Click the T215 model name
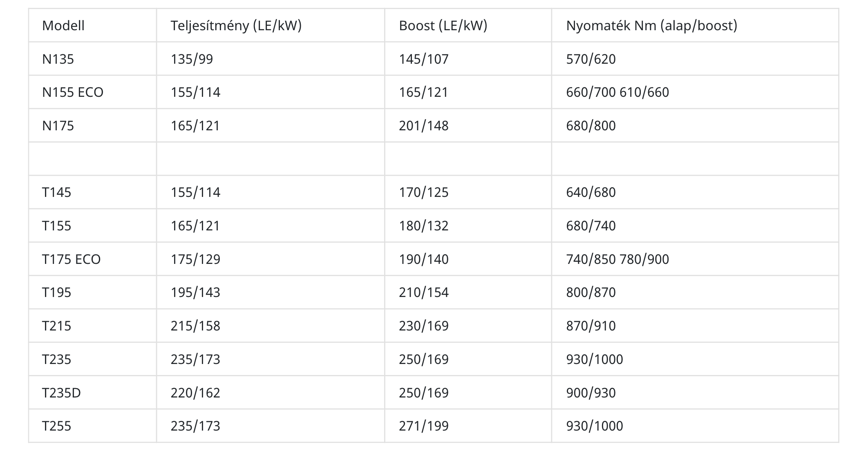 (x=56, y=326)
